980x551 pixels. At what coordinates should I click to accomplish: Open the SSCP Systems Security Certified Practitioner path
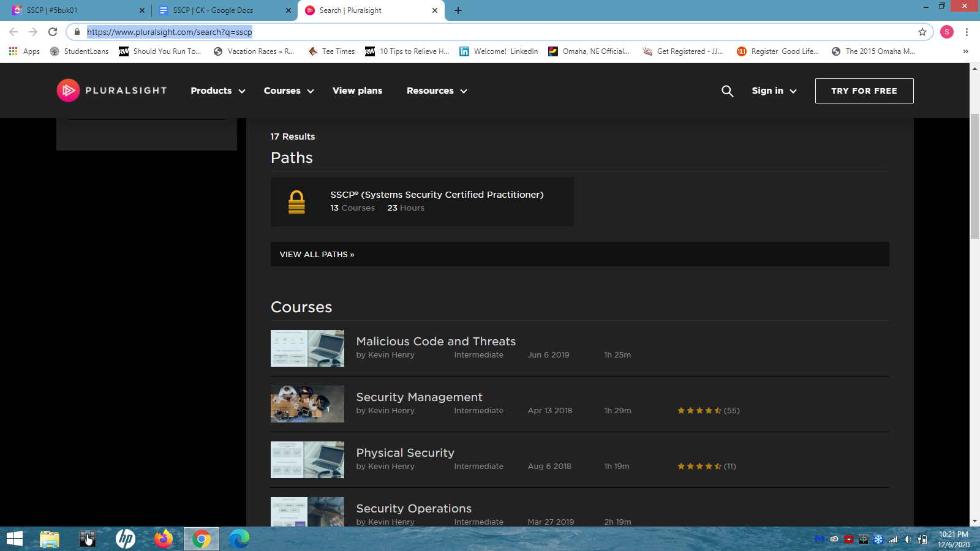[x=422, y=202]
